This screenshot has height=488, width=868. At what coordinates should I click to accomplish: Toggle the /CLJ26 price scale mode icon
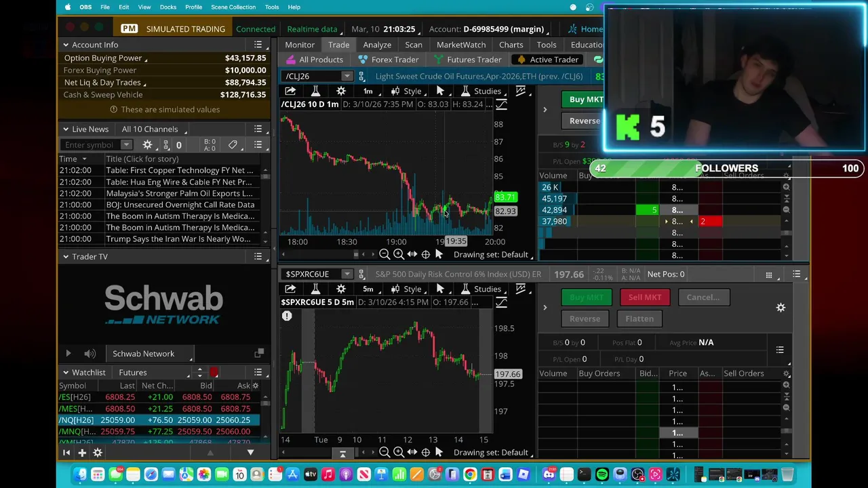[501, 104]
